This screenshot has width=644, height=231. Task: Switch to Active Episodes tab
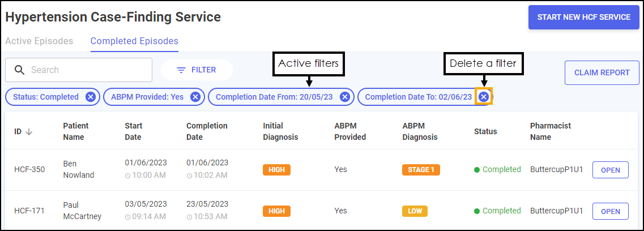tap(39, 41)
